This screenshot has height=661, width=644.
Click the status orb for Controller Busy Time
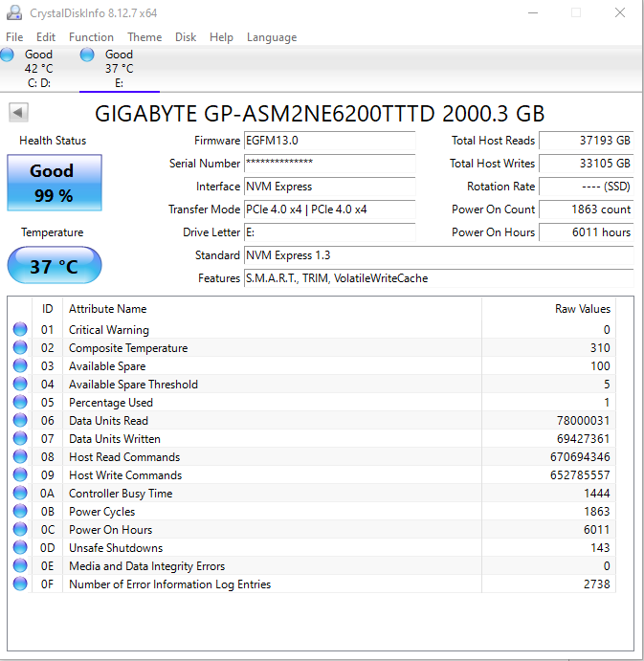[20, 493]
